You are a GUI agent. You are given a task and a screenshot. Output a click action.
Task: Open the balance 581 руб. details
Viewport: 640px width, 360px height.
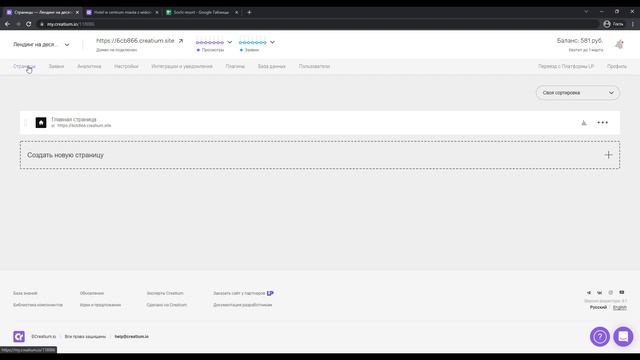click(580, 41)
